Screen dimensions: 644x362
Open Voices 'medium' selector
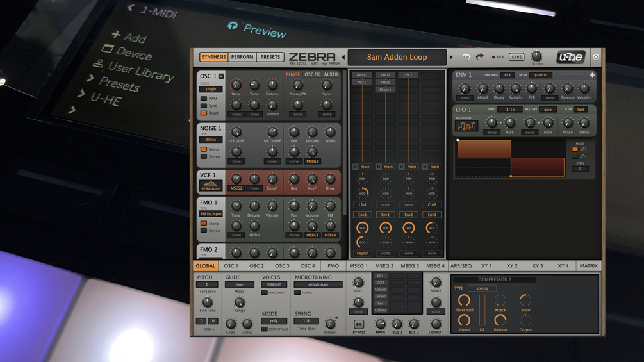tap(274, 284)
